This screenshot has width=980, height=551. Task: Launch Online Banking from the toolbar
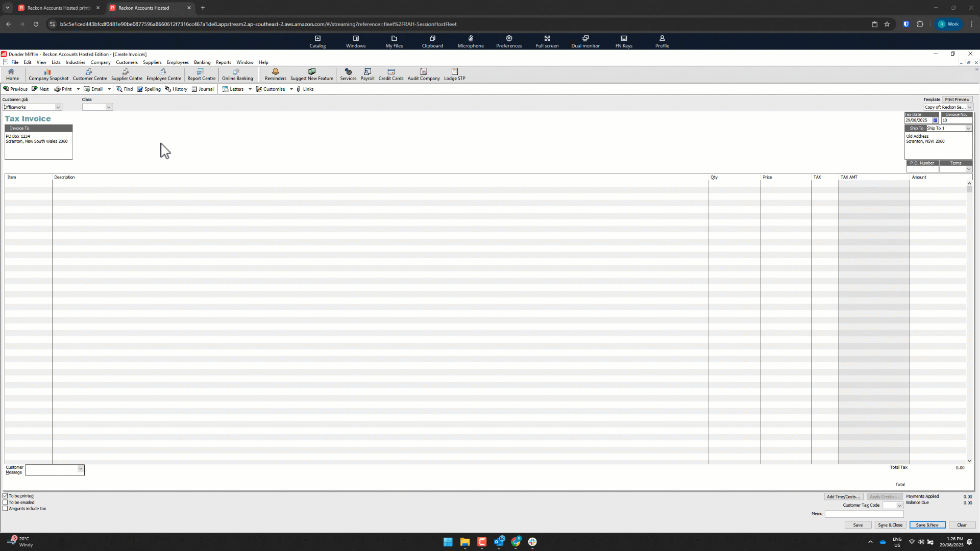click(237, 74)
